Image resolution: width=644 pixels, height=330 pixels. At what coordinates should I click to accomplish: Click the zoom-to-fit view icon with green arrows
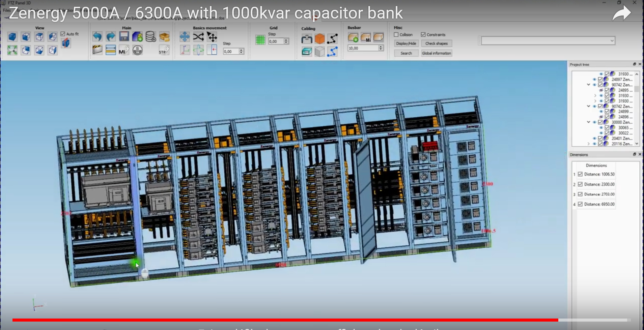tap(12, 50)
